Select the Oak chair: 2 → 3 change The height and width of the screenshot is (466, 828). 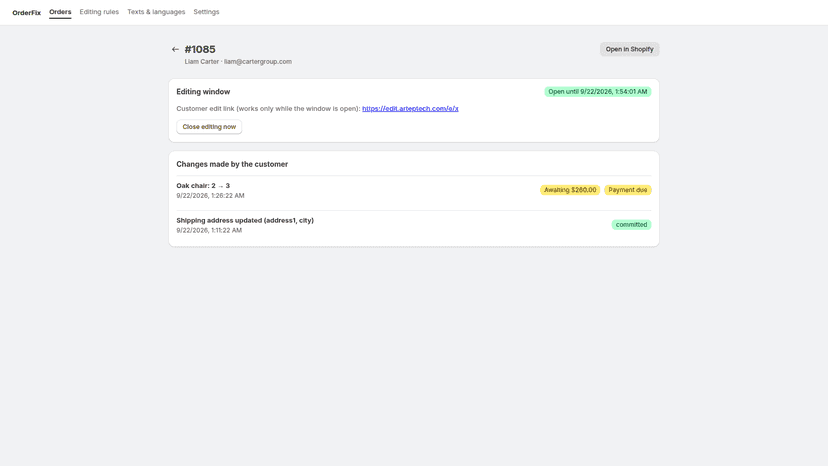click(x=203, y=185)
